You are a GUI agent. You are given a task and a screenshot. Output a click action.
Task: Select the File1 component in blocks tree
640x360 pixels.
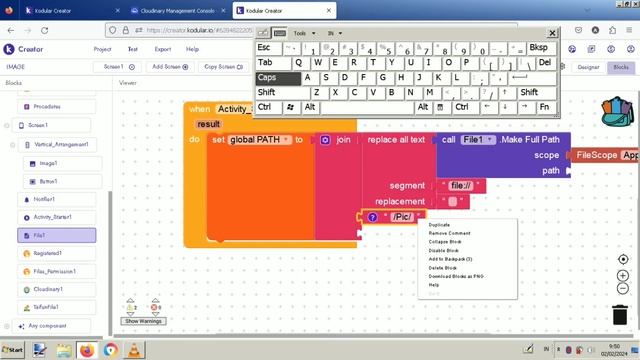[x=57, y=236]
